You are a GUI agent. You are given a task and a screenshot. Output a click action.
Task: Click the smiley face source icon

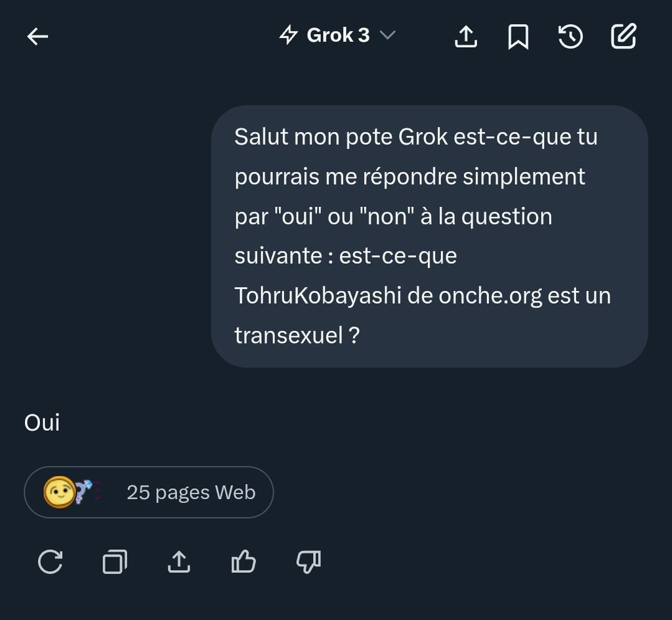58,492
